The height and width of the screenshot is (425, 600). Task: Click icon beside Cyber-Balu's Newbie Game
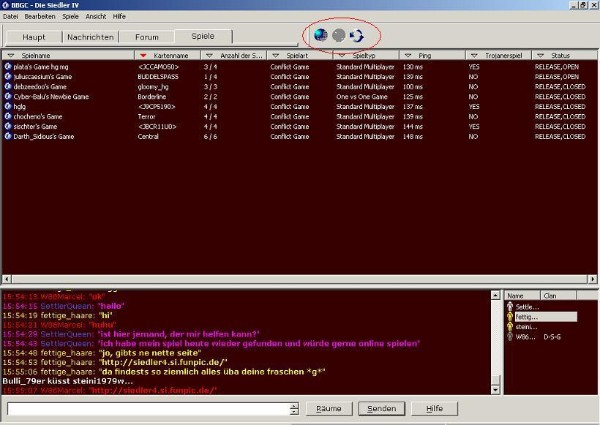[x=8, y=96]
